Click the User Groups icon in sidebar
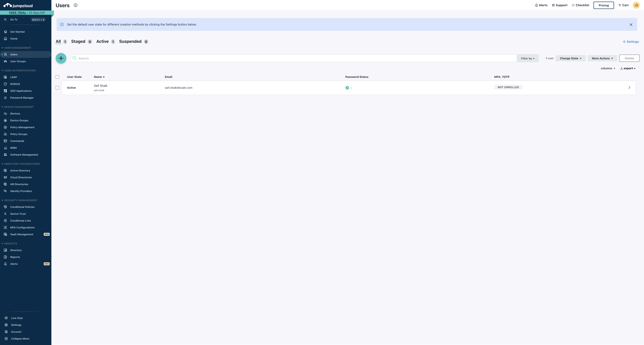Viewport: 644px width, 345px height. tap(5, 61)
